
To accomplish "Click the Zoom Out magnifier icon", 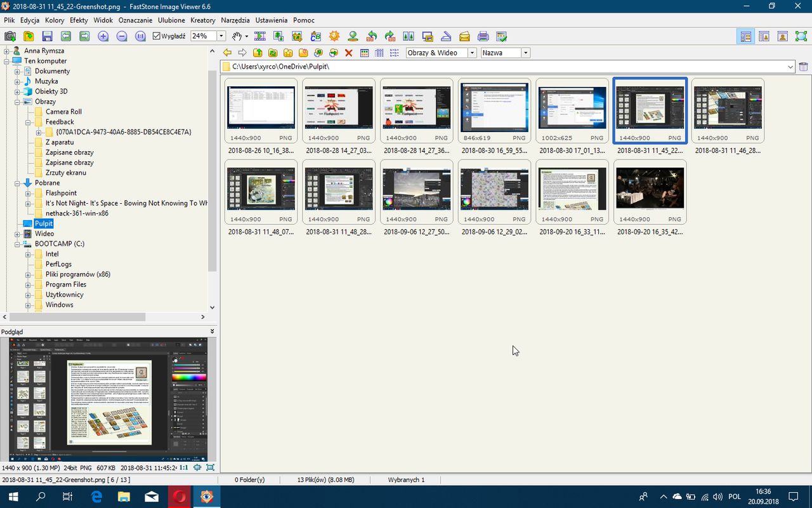I will click(x=122, y=36).
